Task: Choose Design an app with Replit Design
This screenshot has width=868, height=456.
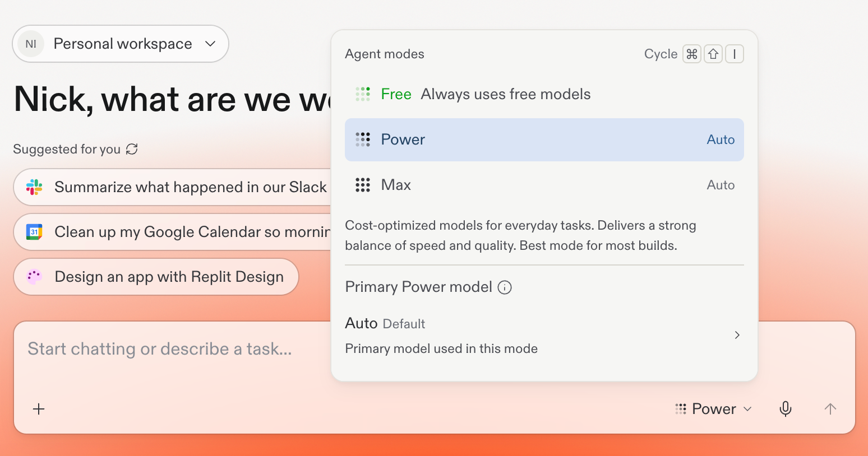Action: point(156,277)
